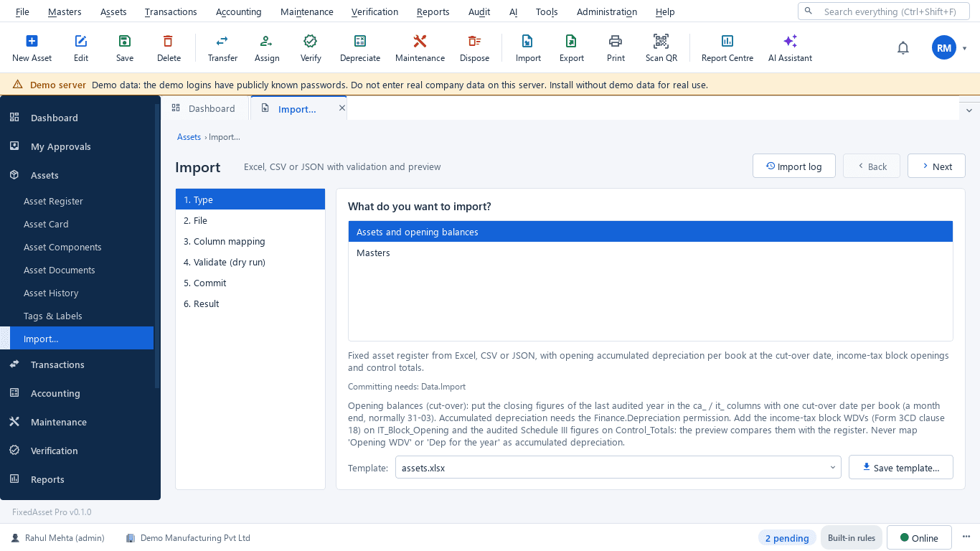Click the Dispose toolbar icon
Viewport: 980px width, 551px height.
474,41
